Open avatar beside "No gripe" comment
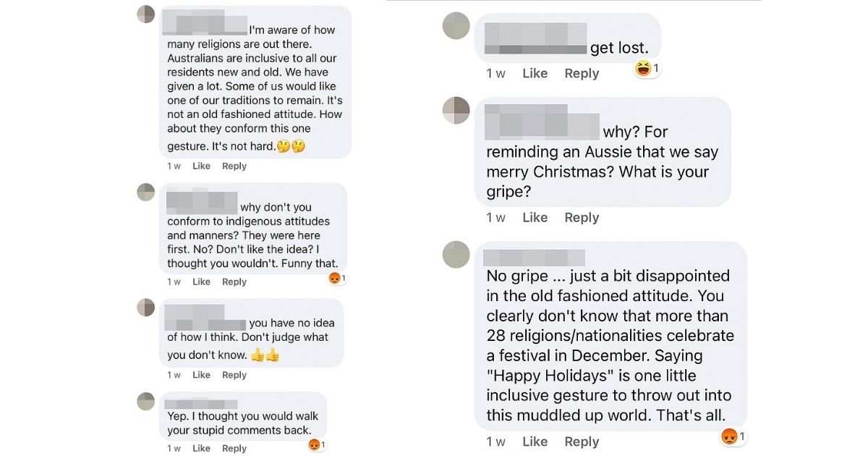The image size is (868, 456). [456, 254]
